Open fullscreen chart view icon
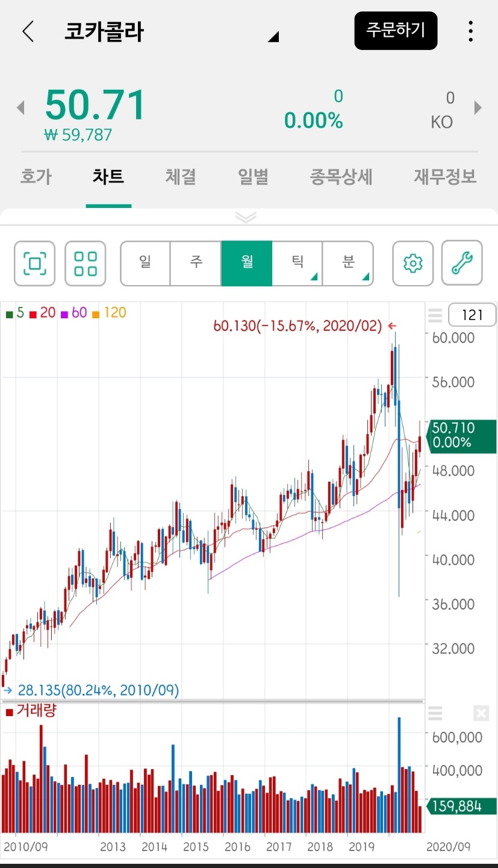Screen dimensions: 498x868 pyautogui.click(x=35, y=263)
